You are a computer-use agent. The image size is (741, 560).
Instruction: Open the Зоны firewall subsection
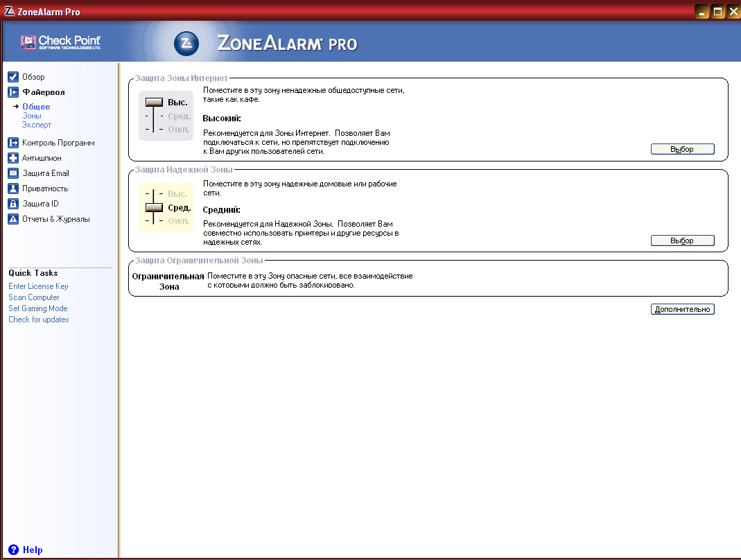(32, 116)
